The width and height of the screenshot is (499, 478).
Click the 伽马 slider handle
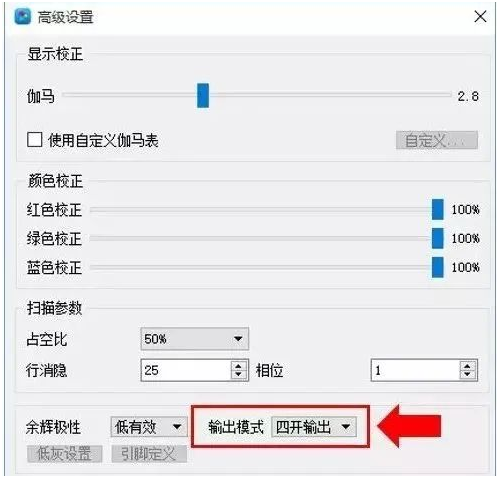coord(203,96)
